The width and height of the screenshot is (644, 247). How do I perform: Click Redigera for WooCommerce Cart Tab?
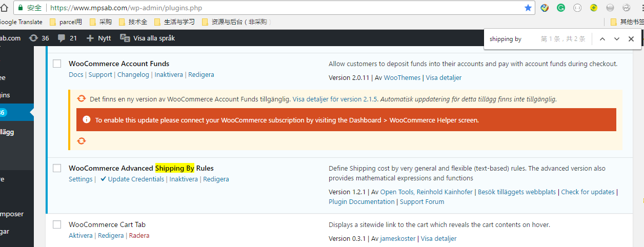[111, 236]
